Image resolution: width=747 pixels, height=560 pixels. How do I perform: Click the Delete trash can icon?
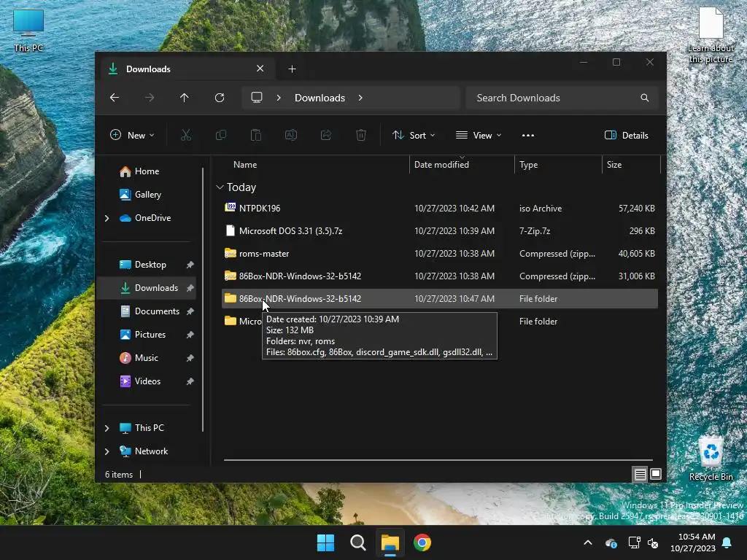click(361, 135)
